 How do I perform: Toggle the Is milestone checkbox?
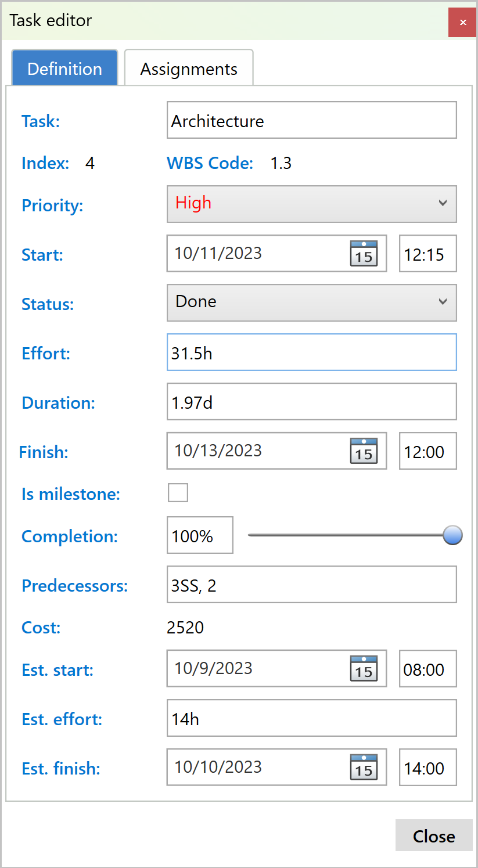coord(178,492)
